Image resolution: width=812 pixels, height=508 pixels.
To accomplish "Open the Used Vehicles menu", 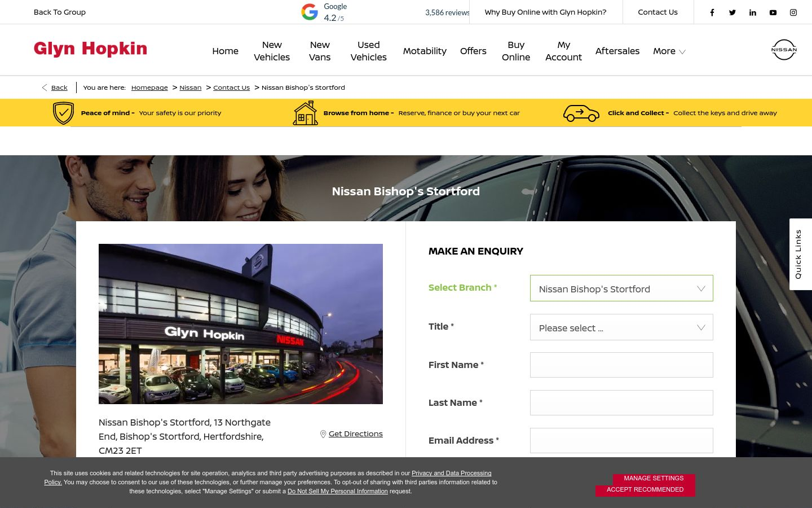I will pos(369,51).
